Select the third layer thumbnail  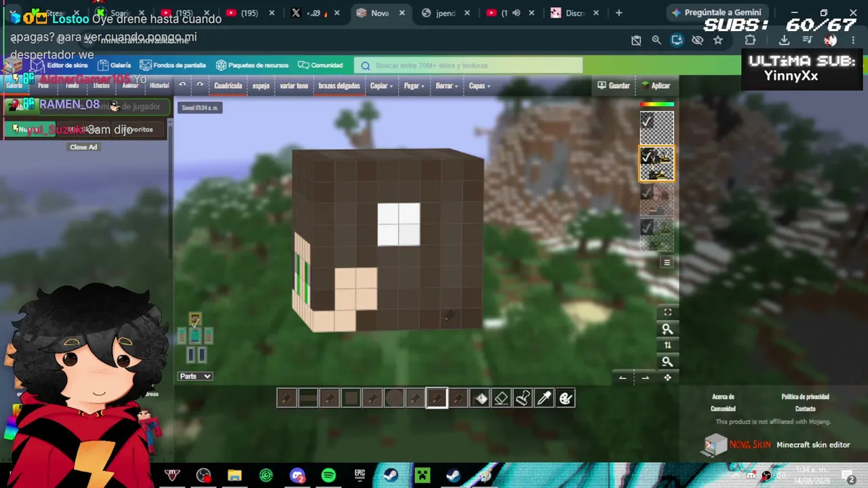click(x=657, y=199)
